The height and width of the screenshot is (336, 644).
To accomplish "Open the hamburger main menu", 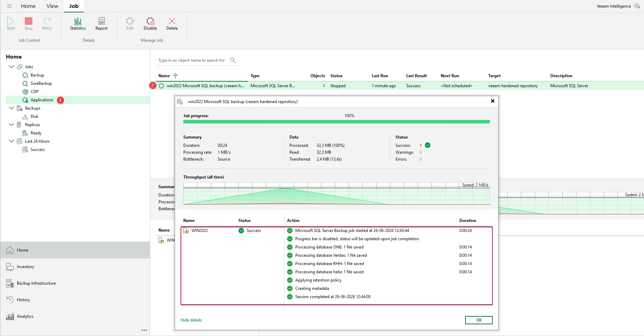I will 9,6.
